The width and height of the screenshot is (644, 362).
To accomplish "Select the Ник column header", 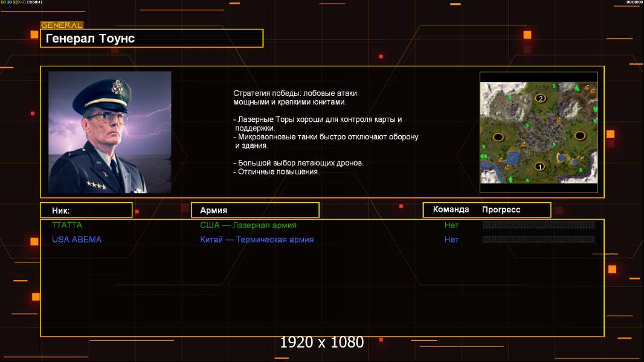I will point(86,210).
